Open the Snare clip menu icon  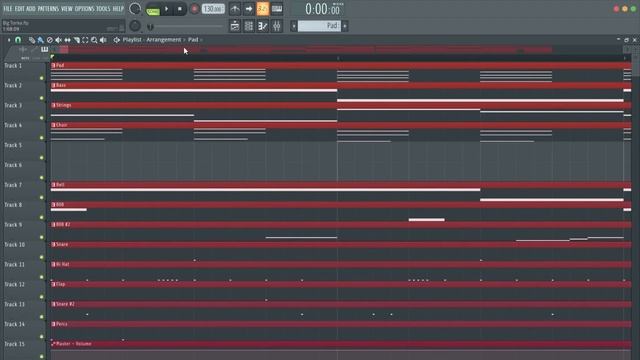click(x=53, y=244)
